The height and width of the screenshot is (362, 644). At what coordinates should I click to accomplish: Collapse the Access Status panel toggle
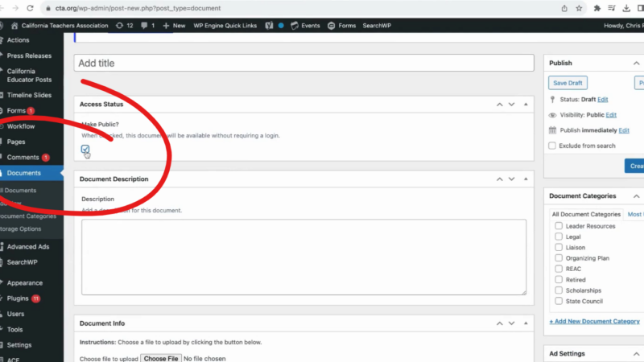click(526, 105)
